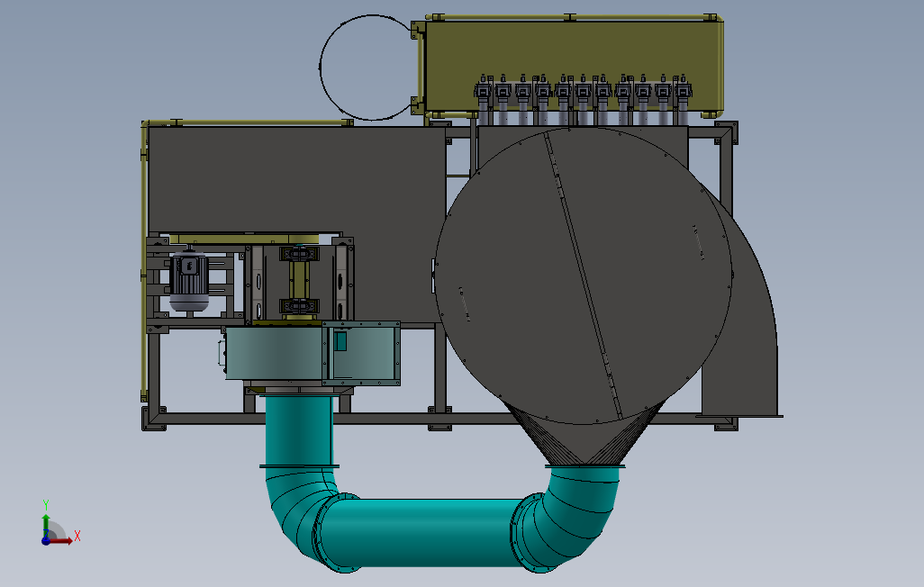
Task: Click the blue Z axis ball of the triad
Action: [x=46, y=540]
